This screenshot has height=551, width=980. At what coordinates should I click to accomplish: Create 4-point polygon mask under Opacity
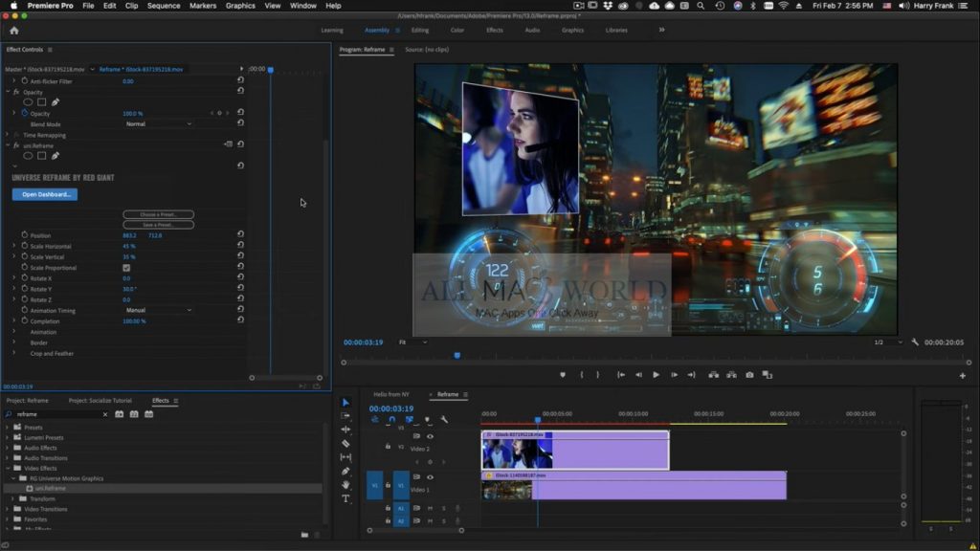[x=42, y=101]
